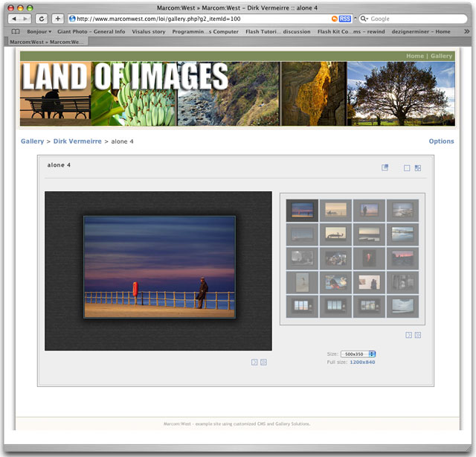Screen dimensions: 476x457
Task: Open the 1200x840 full size link
Action: tap(362, 362)
